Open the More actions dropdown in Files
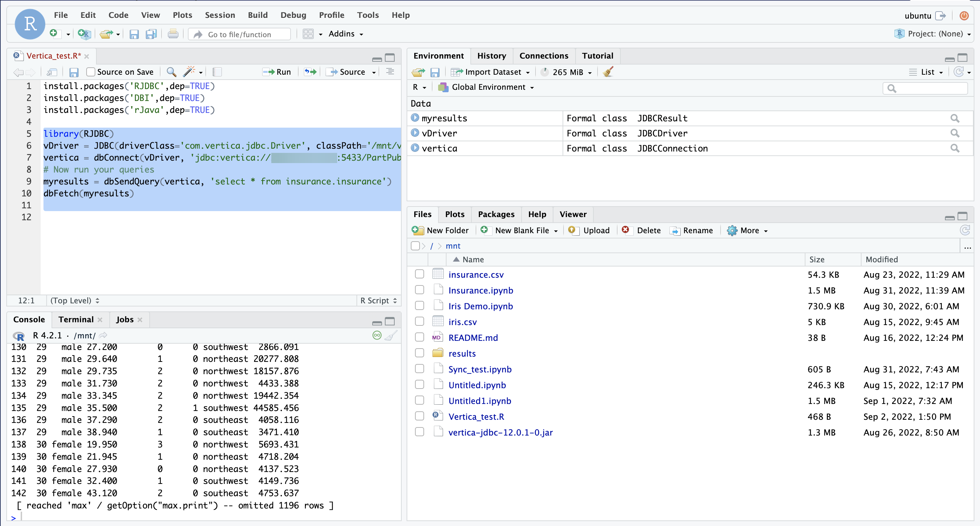 pos(748,230)
